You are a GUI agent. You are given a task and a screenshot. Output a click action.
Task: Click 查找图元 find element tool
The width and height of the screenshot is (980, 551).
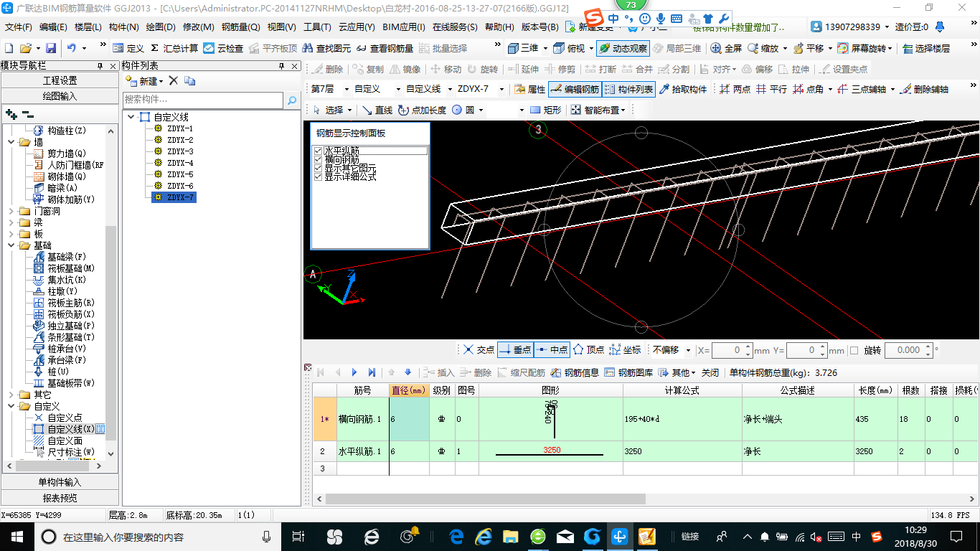(327, 48)
